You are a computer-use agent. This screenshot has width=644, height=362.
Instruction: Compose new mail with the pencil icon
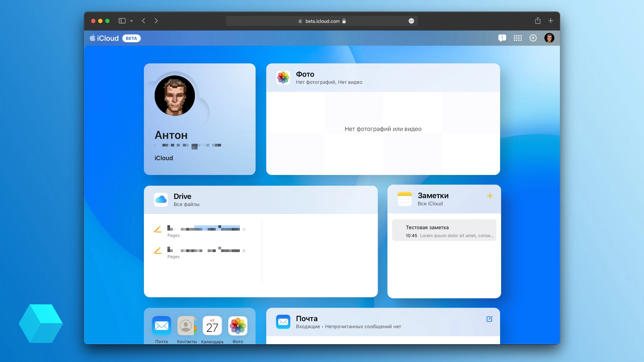click(x=489, y=319)
